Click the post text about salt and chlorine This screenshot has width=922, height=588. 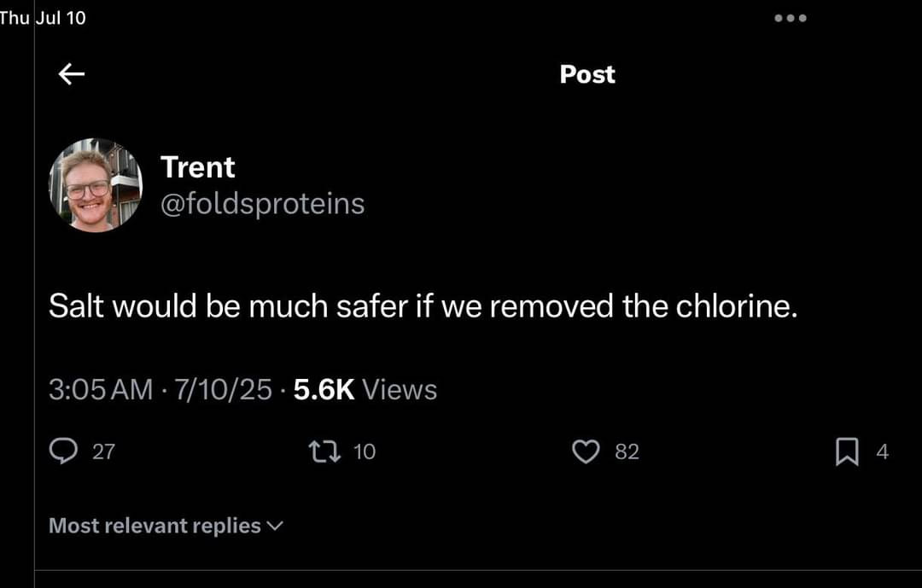(423, 306)
